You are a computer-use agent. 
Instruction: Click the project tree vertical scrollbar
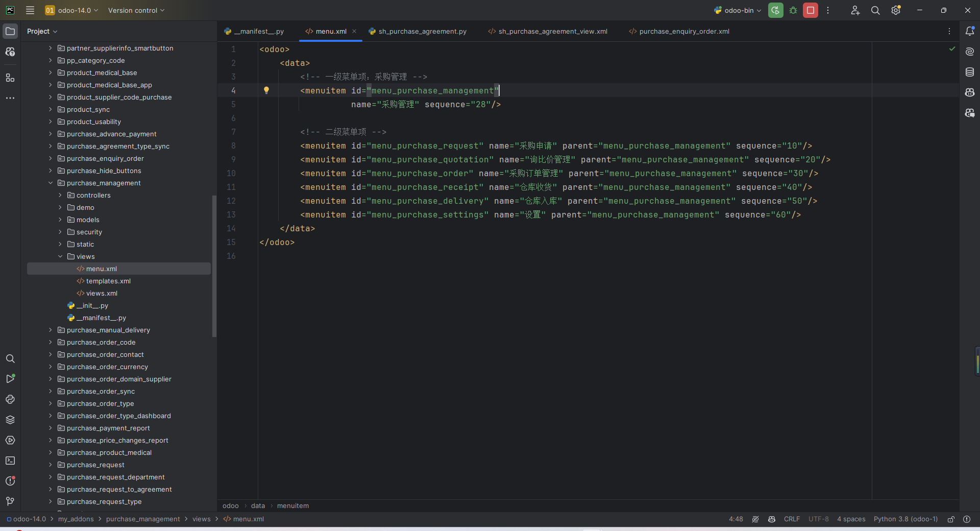[214, 265]
